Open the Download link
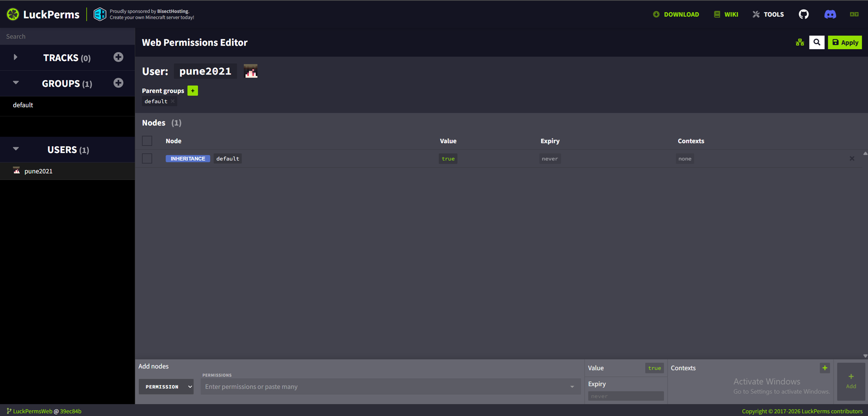The image size is (868, 416). [676, 14]
